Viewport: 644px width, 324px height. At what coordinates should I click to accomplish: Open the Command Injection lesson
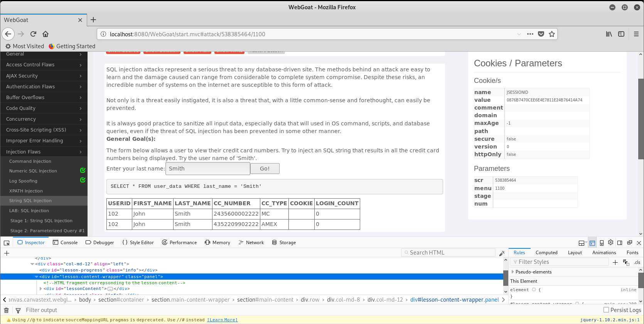[30, 161]
